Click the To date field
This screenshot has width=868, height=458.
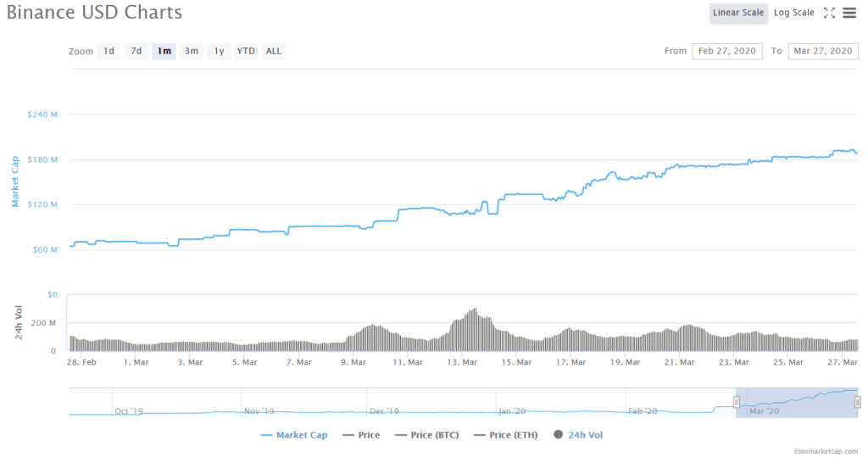(822, 51)
